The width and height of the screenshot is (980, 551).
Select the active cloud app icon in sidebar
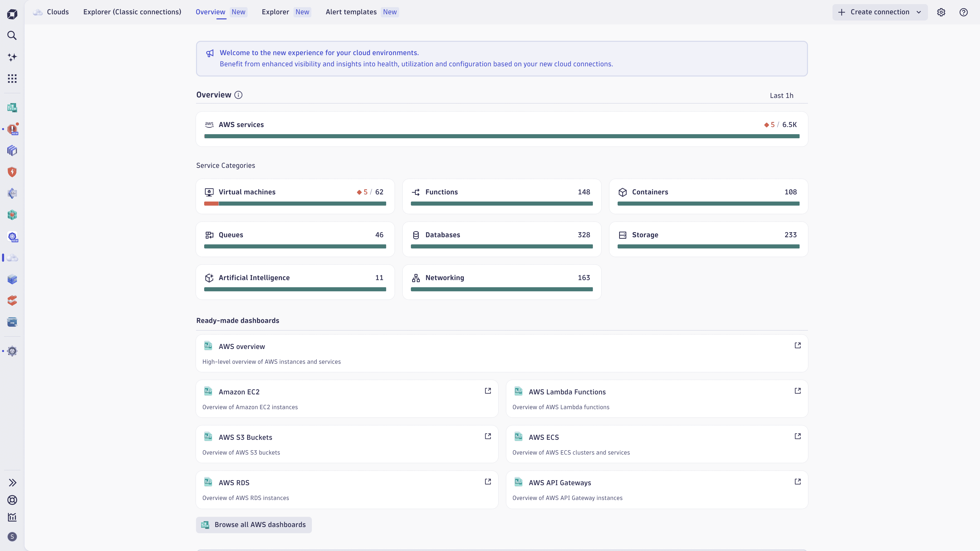click(12, 258)
